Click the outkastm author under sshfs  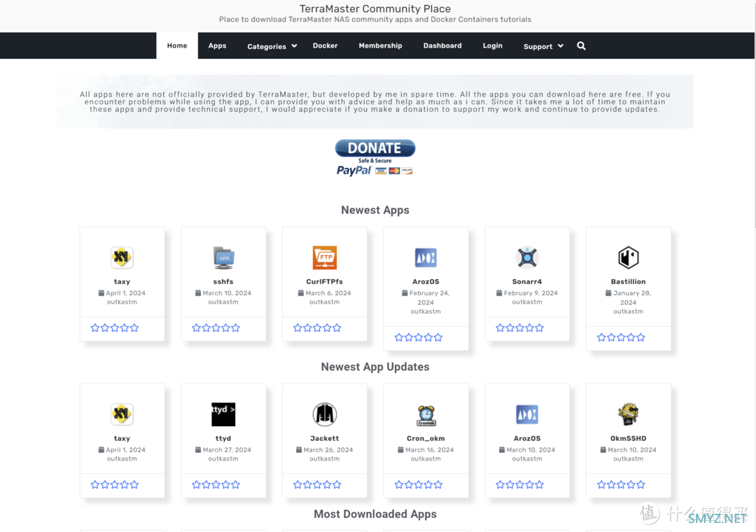[223, 302]
